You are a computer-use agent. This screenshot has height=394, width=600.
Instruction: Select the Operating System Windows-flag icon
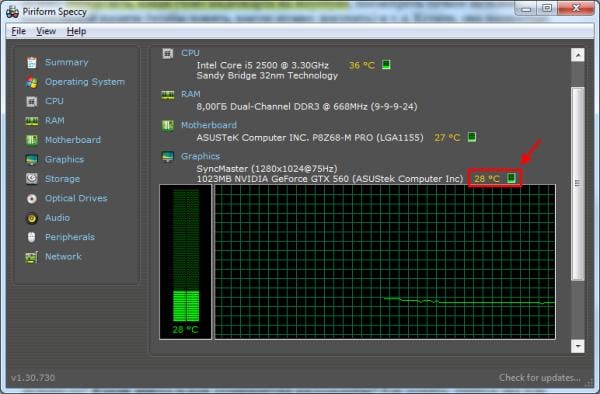click(x=32, y=82)
